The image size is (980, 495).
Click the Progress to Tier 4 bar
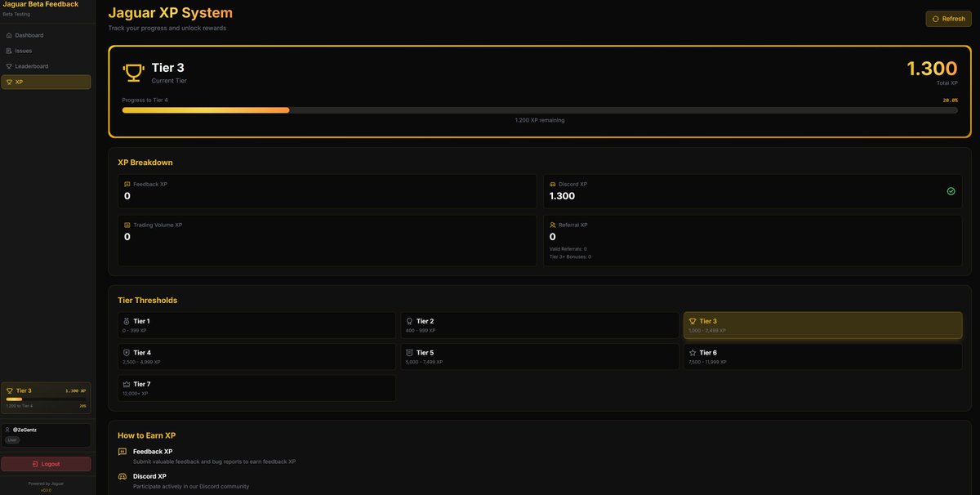540,109
